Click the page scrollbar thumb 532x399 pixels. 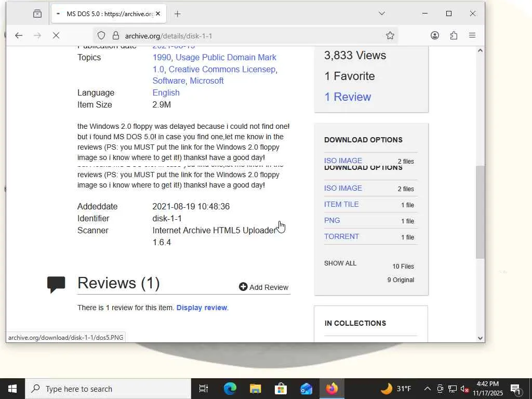coord(480,212)
